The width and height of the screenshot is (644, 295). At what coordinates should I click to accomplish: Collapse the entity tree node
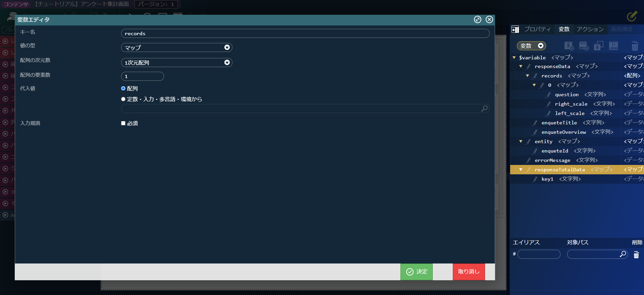(521, 141)
